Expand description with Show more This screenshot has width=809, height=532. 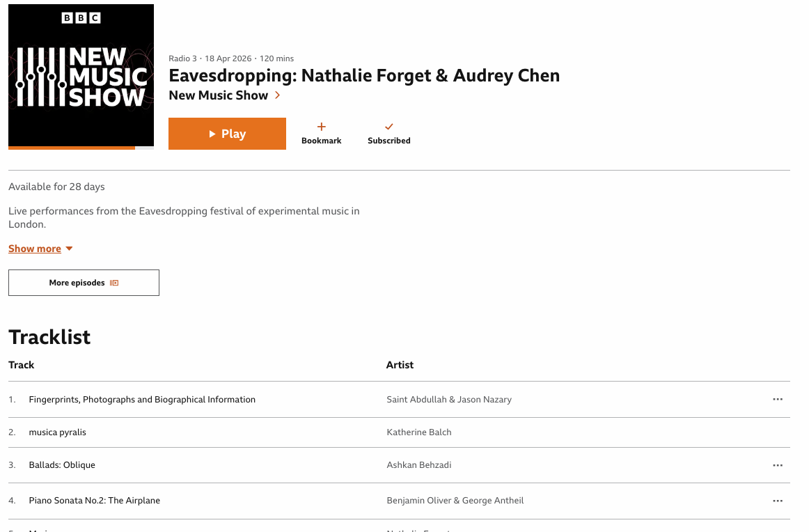click(35, 249)
